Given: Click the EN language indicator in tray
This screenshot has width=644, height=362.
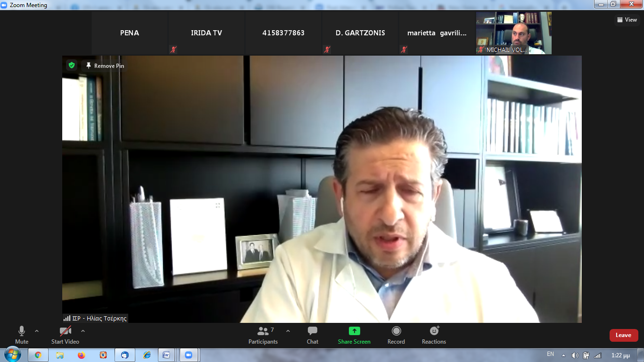Looking at the screenshot, I should (550, 354).
